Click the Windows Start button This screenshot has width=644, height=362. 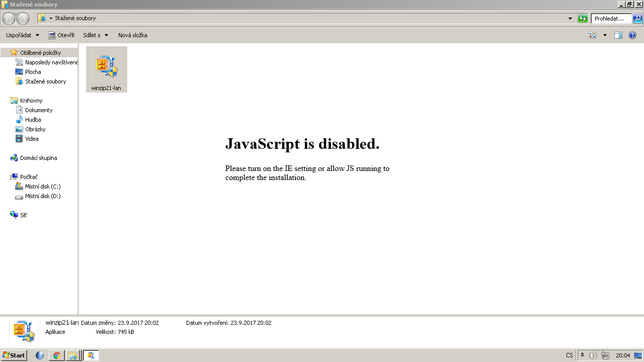click(x=14, y=355)
